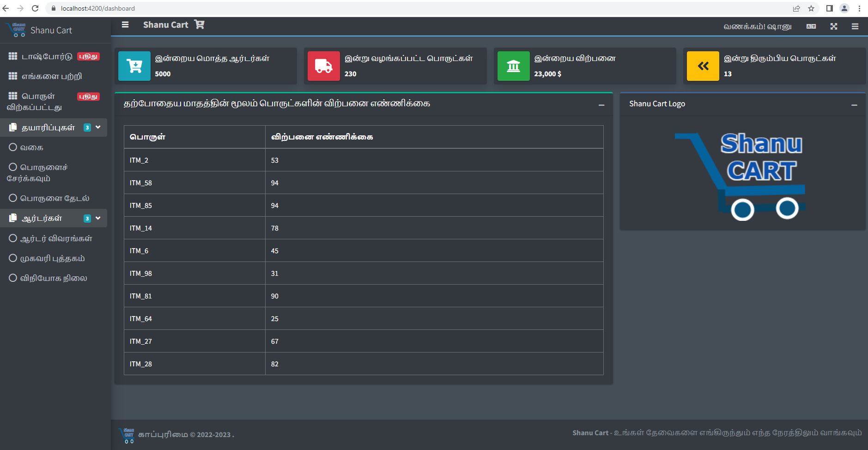
Task: Click the 5000 total orders value
Action: click(x=163, y=74)
